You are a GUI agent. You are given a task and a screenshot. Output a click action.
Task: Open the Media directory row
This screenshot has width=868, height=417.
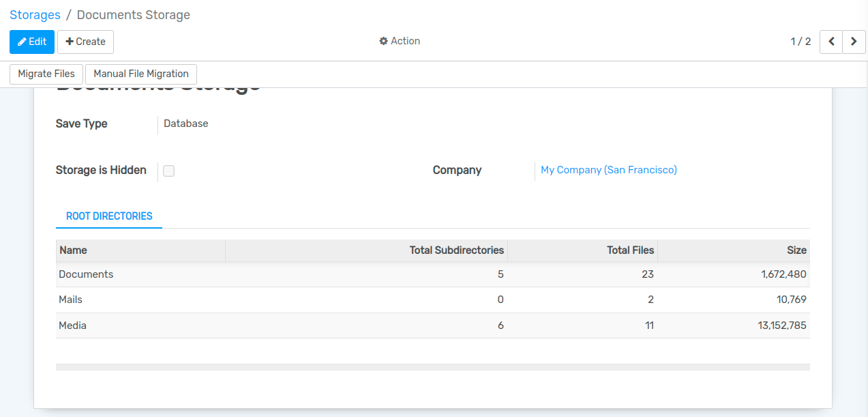(x=72, y=326)
